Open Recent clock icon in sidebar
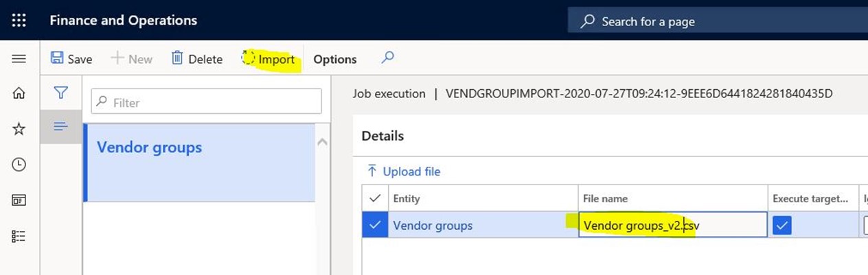 coord(19,165)
